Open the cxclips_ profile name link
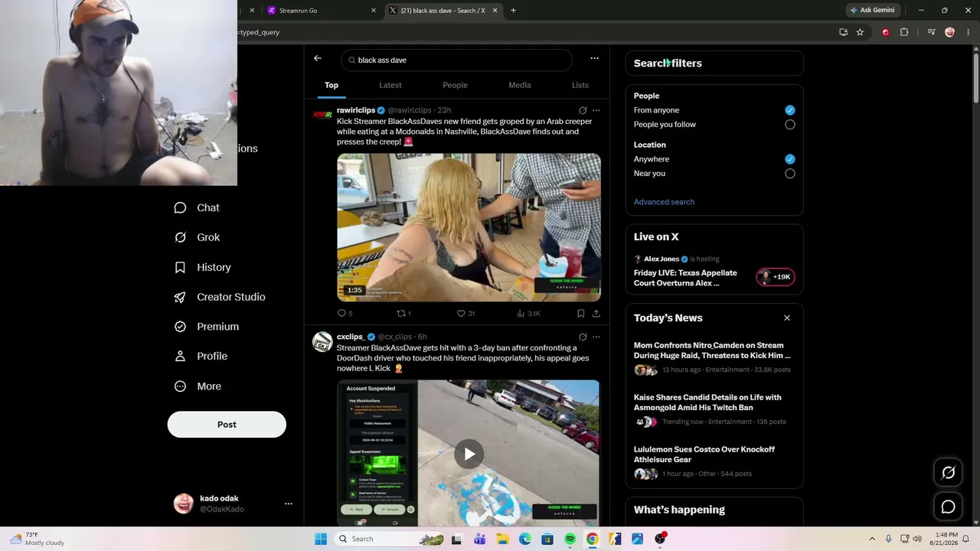Image resolution: width=980 pixels, height=551 pixels. [350, 337]
